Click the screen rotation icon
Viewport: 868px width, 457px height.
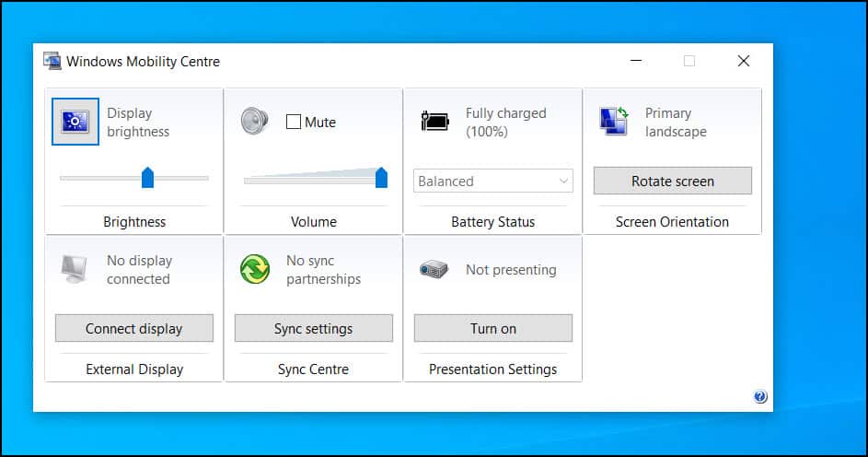(x=614, y=121)
